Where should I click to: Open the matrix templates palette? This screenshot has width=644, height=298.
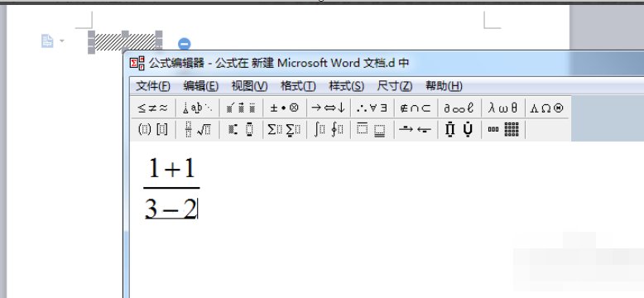coord(503,130)
